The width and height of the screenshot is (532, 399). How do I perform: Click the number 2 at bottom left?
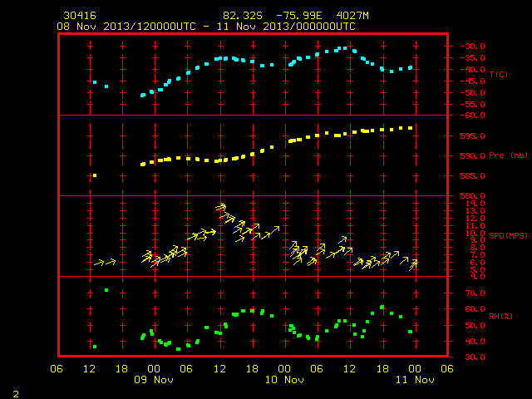(x=16, y=394)
